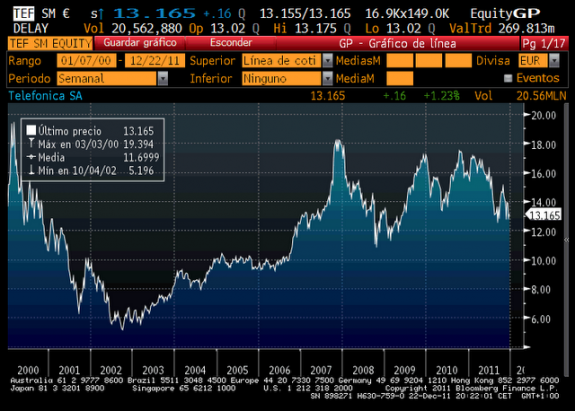Select the TEF SM EQUITY tab
Image resolution: width=575 pixels, height=411 pixels.
click(x=50, y=43)
